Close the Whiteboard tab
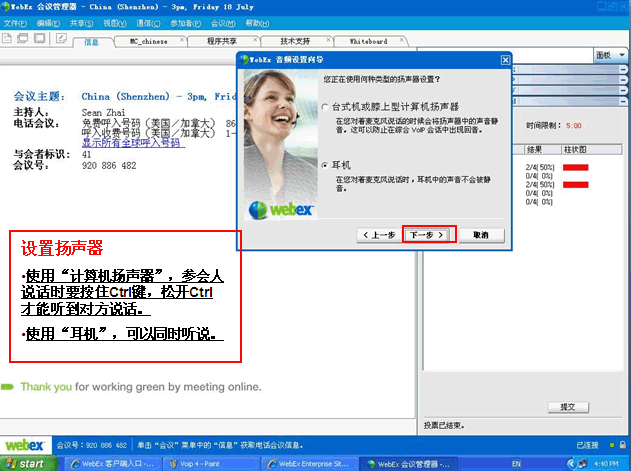631x471 pixels. pos(401,40)
